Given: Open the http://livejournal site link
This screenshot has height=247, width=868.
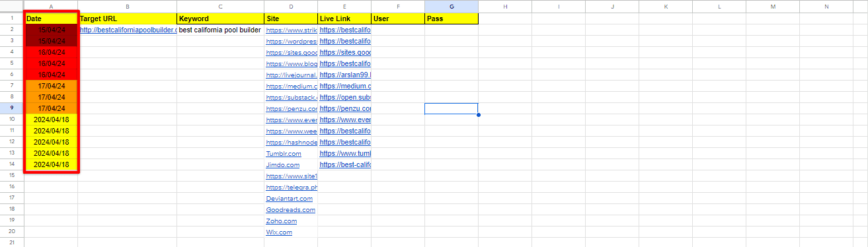Looking at the screenshot, I should tap(292, 75).
